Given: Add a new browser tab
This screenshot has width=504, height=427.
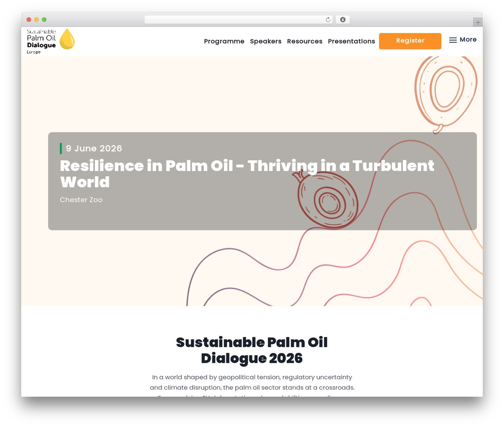Looking at the screenshot, I should 478,22.
